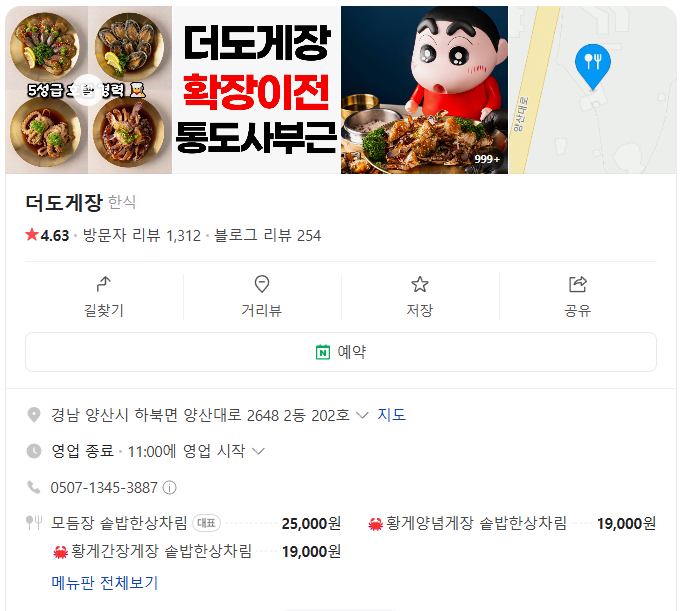The width and height of the screenshot is (684, 611).
Task: Save place with the star icon (저장)
Action: pos(420,284)
